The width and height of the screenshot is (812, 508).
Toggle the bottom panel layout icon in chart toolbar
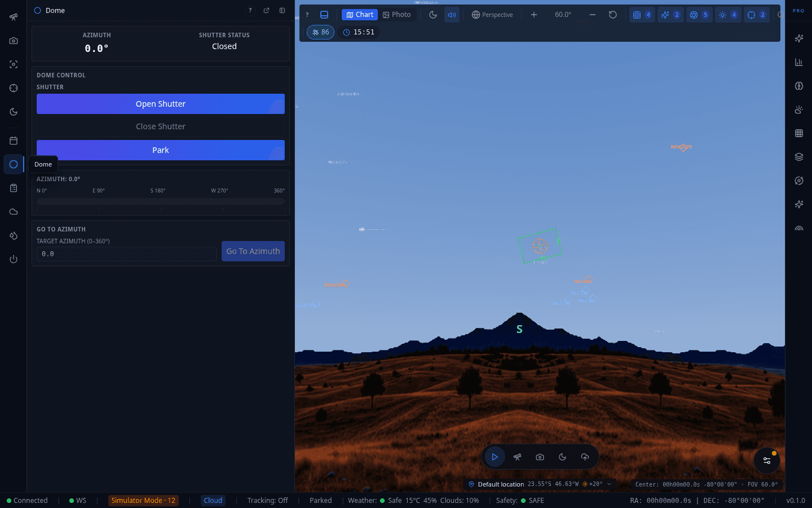(324, 15)
